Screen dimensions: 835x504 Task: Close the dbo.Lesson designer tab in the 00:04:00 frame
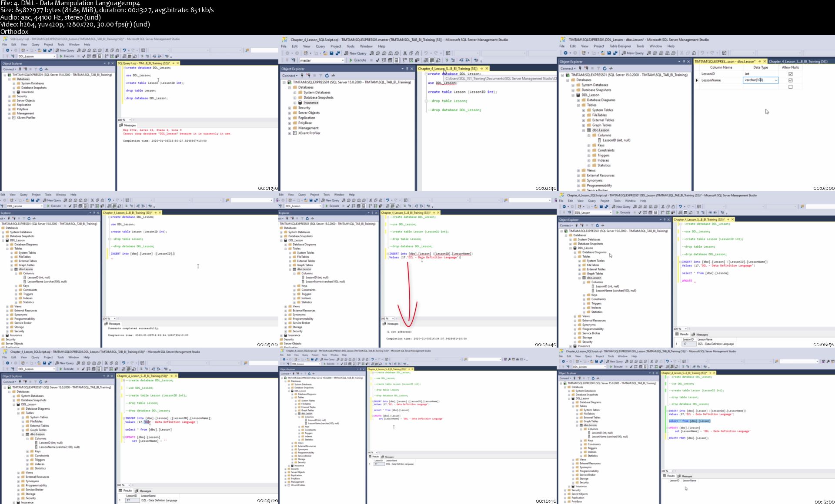click(x=764, y=61)
